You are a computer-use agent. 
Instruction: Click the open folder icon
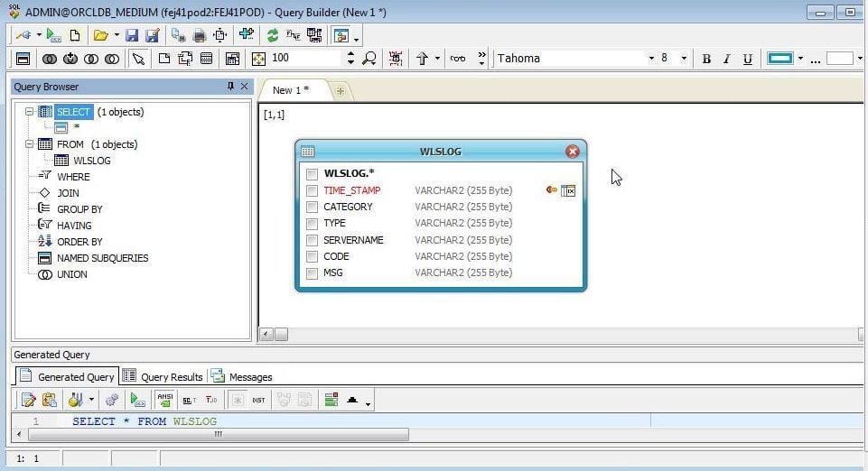coord(100,35)
